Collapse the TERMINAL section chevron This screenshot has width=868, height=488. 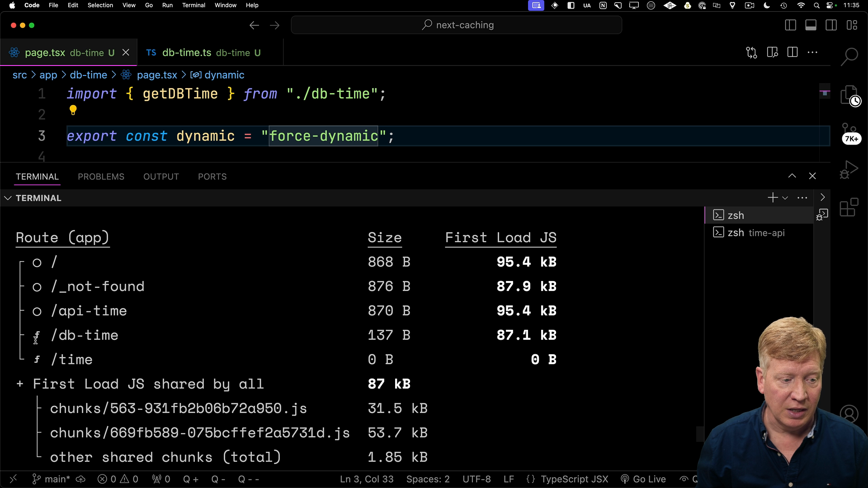tap(8, 198)
